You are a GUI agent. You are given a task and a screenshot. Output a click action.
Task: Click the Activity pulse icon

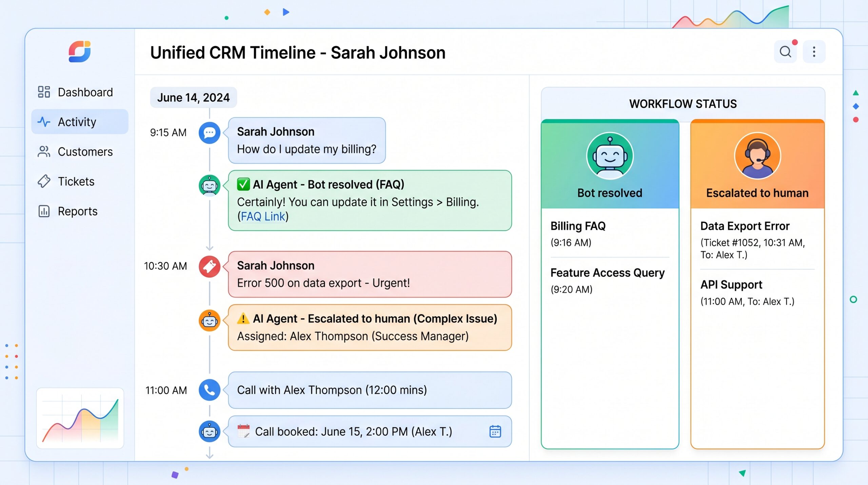point(44,122)
